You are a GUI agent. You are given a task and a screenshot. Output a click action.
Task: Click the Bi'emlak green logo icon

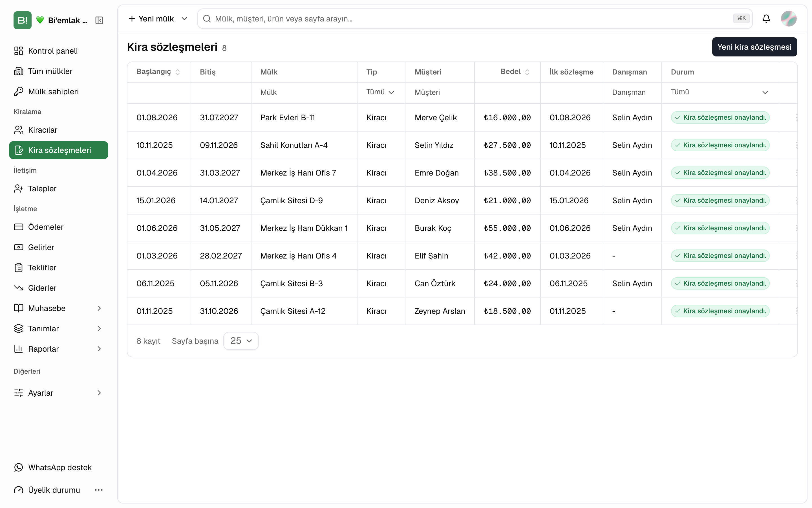pyautogui.click(x=23, y=20)
